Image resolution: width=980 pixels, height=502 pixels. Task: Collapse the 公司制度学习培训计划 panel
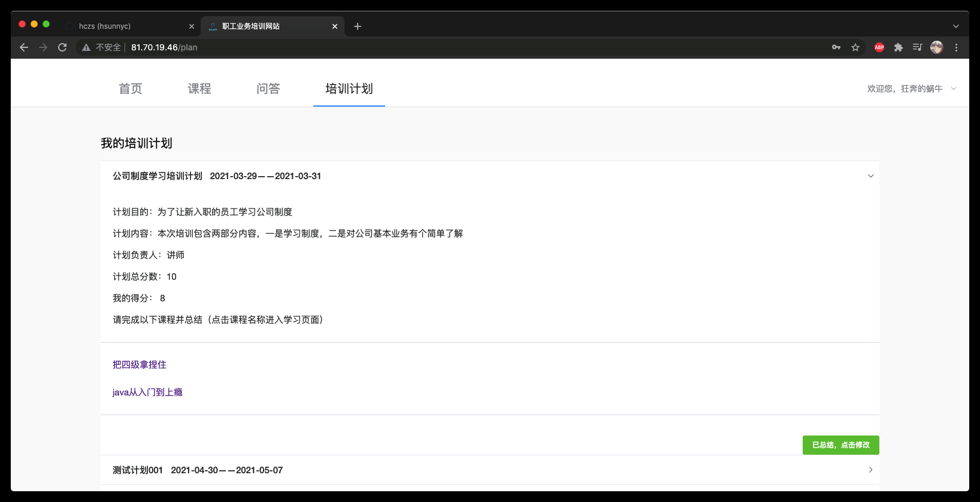[870, 176]
